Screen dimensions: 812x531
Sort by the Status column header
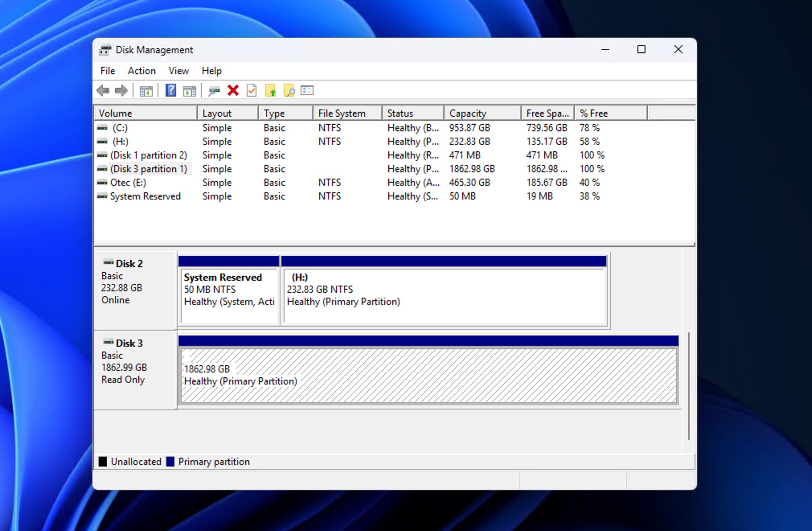413,113
